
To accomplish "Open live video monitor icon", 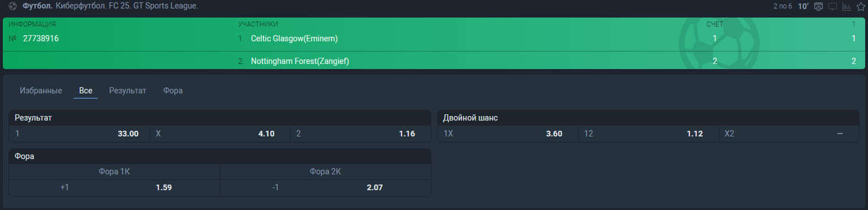I will click(832, 7).
